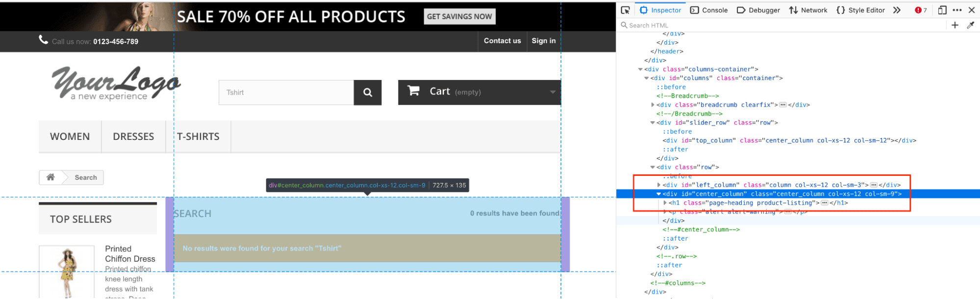Viewport: 980px width, 299px height.
Task: Click the plus icon to add node
Action: click(955, 26)
